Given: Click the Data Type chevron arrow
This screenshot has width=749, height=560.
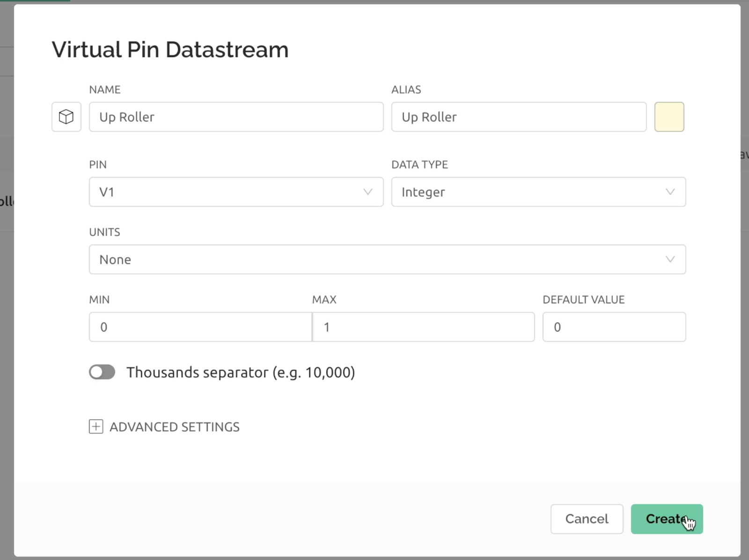Looking at the screenshot, I should click(670, 192).
